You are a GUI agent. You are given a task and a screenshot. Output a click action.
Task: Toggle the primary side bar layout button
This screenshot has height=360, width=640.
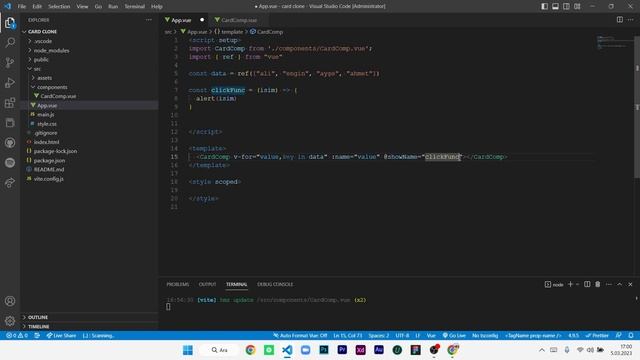click(544, 6)
